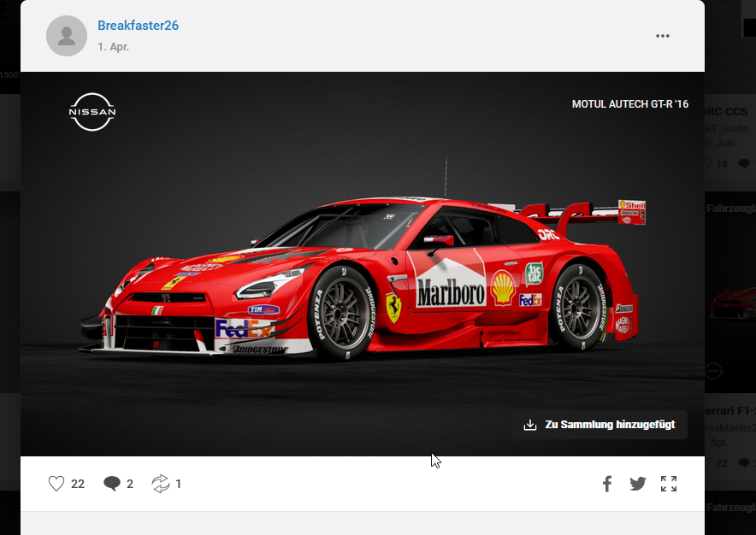Share the livery on Twitter
Screen dimensions: 756x535
(637, 484)
